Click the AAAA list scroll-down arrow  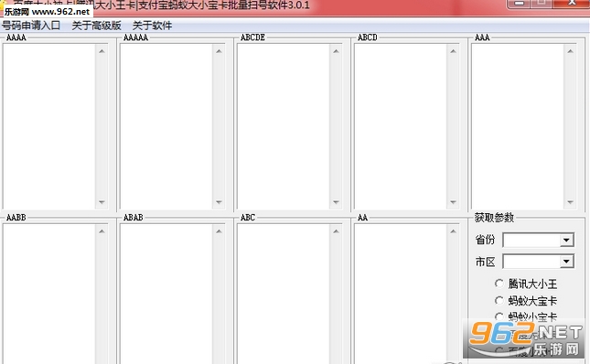click(x=102, y=202)
